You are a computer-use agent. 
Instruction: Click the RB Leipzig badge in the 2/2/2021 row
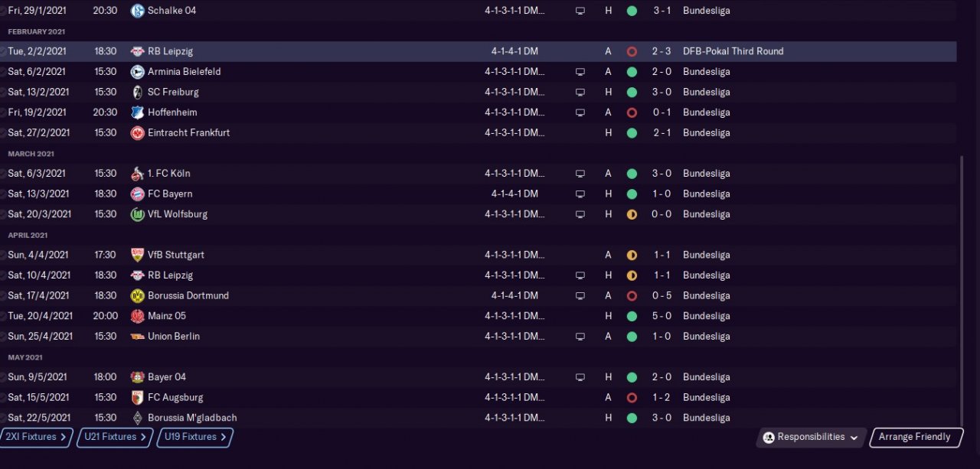click(138, 51)
